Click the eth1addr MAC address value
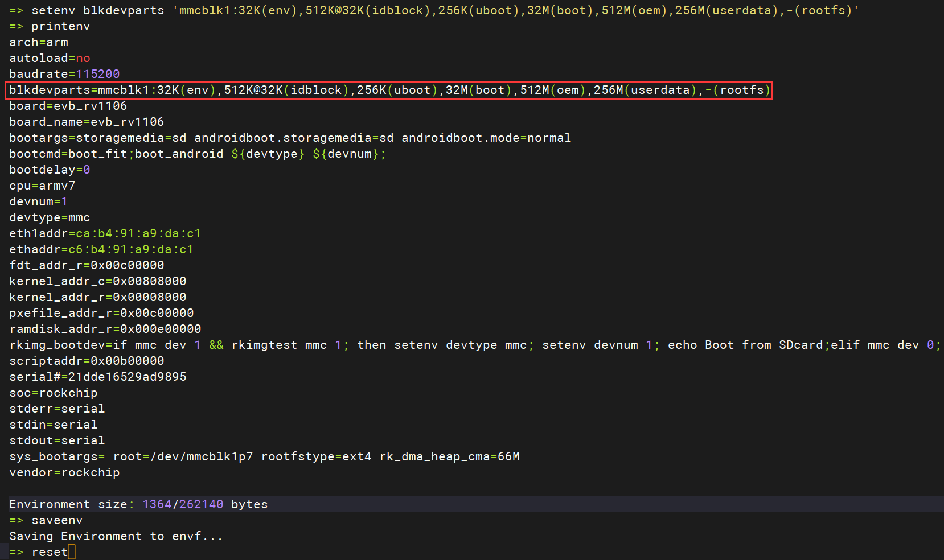 [138, 233]
